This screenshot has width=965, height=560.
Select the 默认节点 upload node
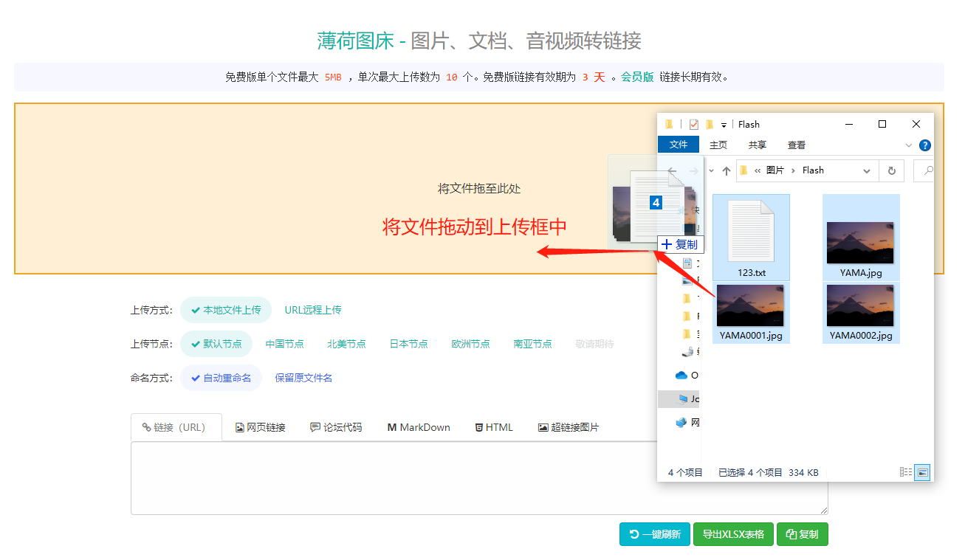(x=216, y=344)
